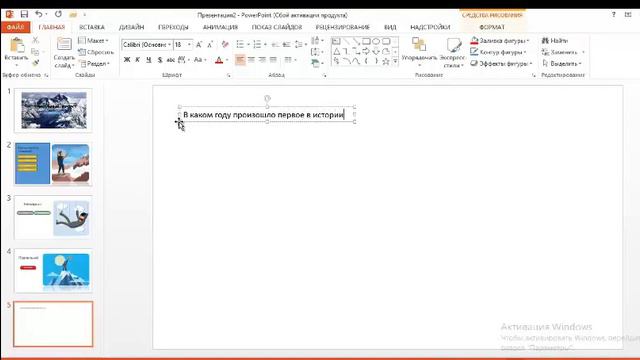The height and width of the screenshot is (360, 640).
Task: Open Заливка фигуры fill dropdown
Action: (500, 41)
